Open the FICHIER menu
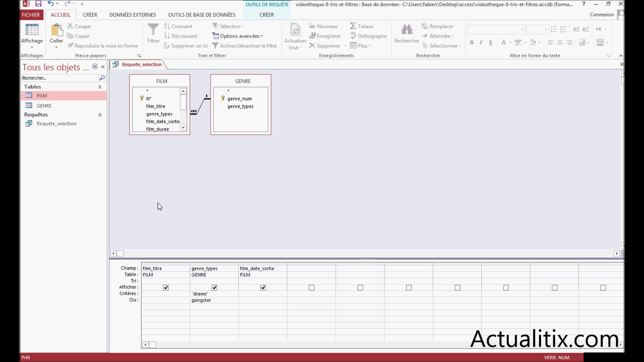This screenshot has height=362, width=644. pos(31,15)
